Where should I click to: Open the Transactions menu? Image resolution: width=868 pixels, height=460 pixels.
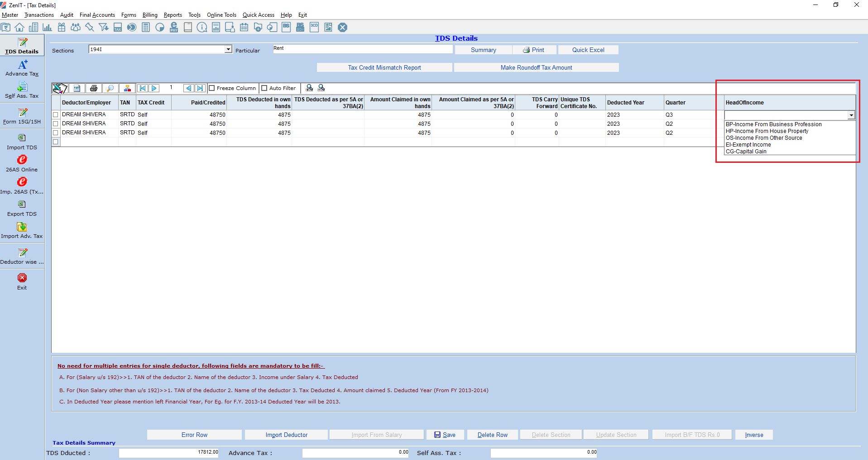coord(39,15)
